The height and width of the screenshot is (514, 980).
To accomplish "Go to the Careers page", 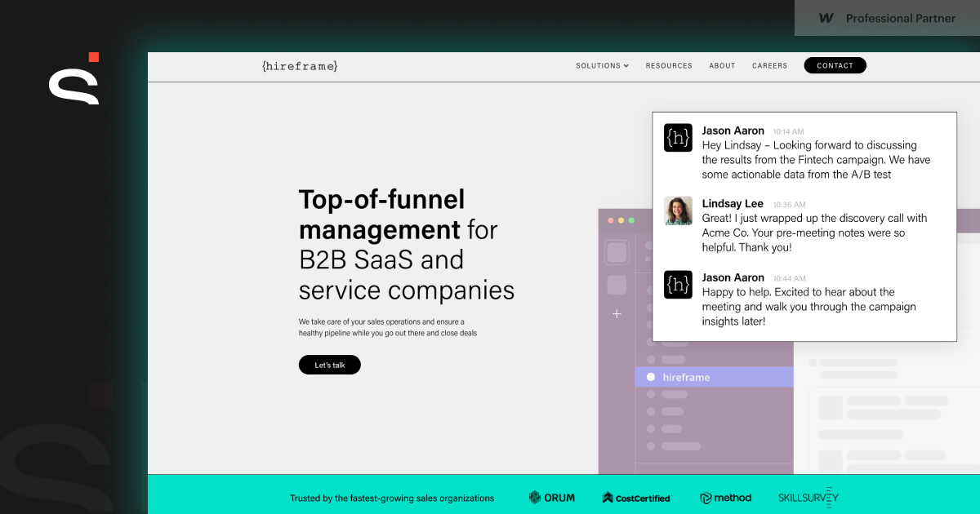I will (770, 66).
